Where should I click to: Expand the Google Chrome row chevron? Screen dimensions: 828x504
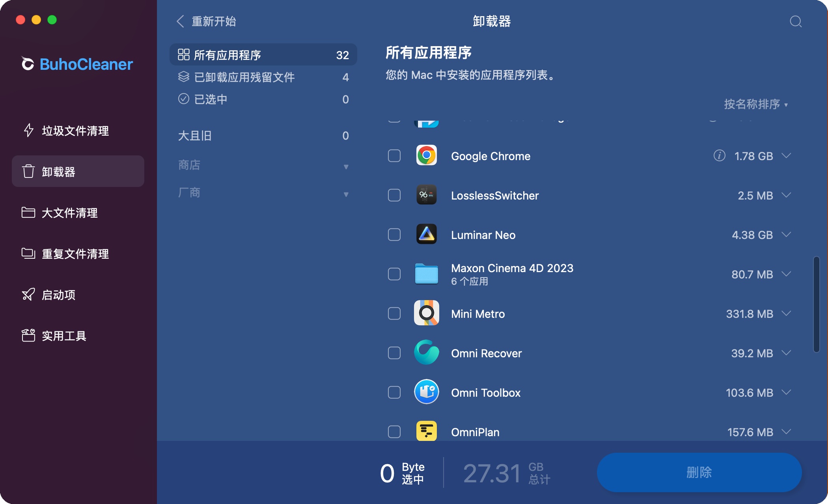tap(786, 156)
